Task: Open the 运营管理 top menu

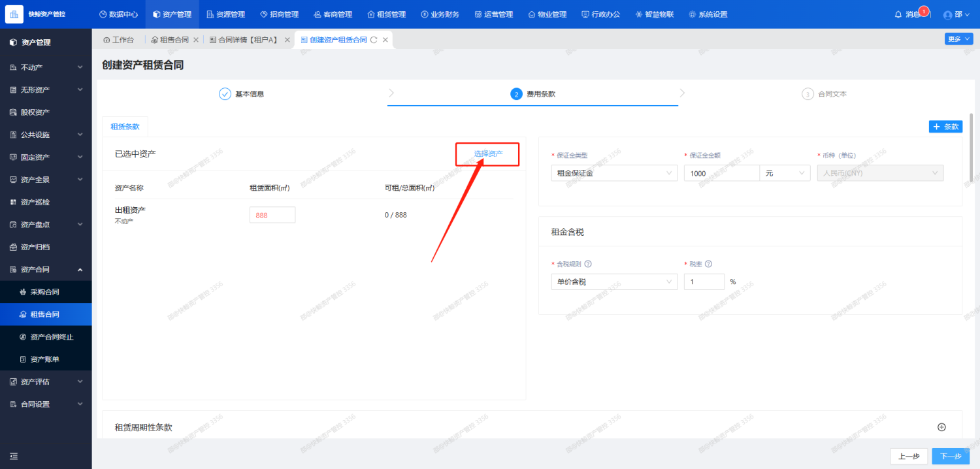Action: click(493, 14)
